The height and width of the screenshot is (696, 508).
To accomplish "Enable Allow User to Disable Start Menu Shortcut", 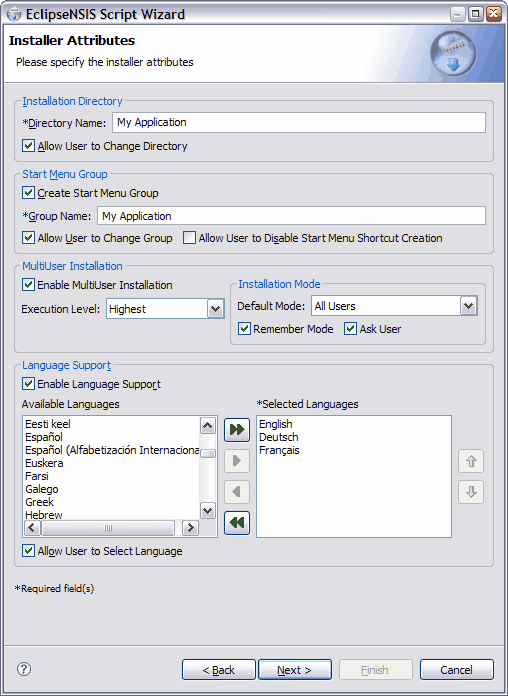I will point(190,238).
